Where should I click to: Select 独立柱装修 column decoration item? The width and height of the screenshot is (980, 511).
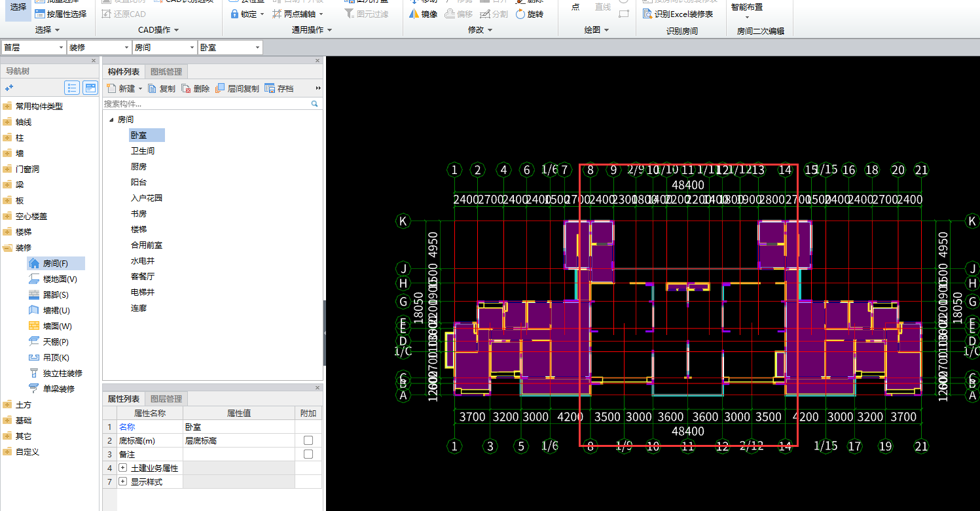(x=56, y=373)
